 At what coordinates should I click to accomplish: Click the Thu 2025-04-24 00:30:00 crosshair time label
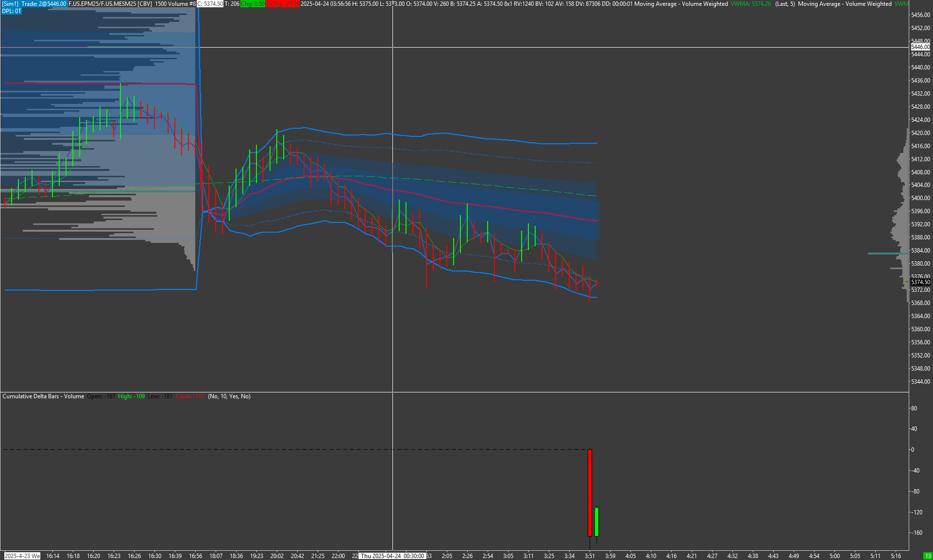tap(392, 556)
